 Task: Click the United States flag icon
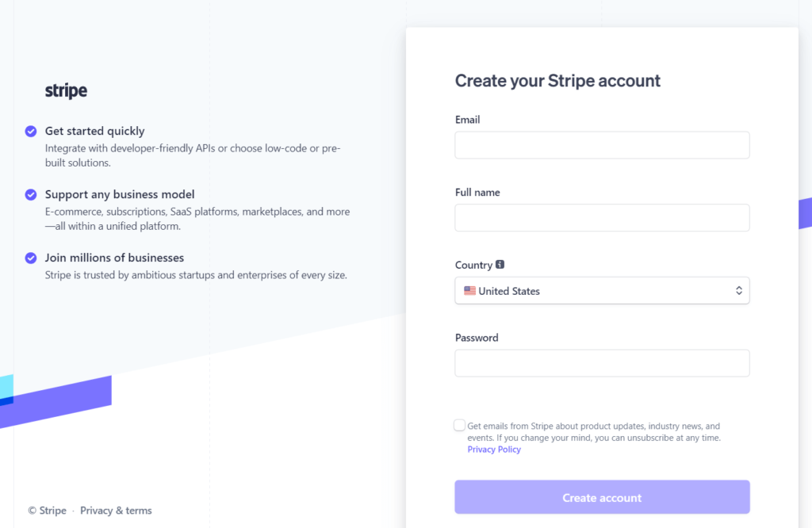[x=470, y=290]
